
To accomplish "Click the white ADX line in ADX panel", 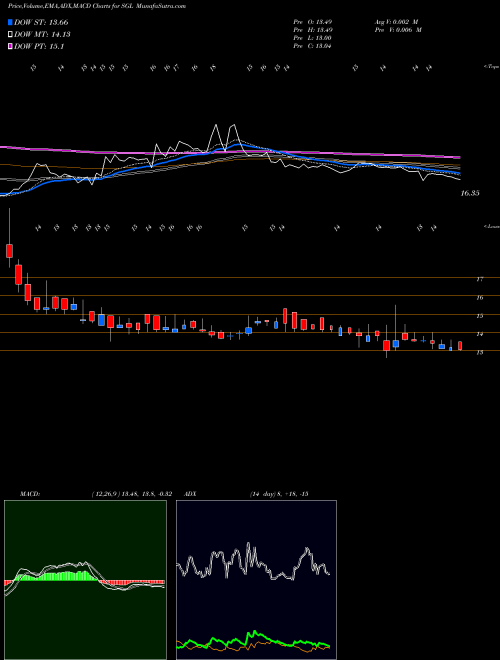I will pyautogui.click(x=253, y=562).
